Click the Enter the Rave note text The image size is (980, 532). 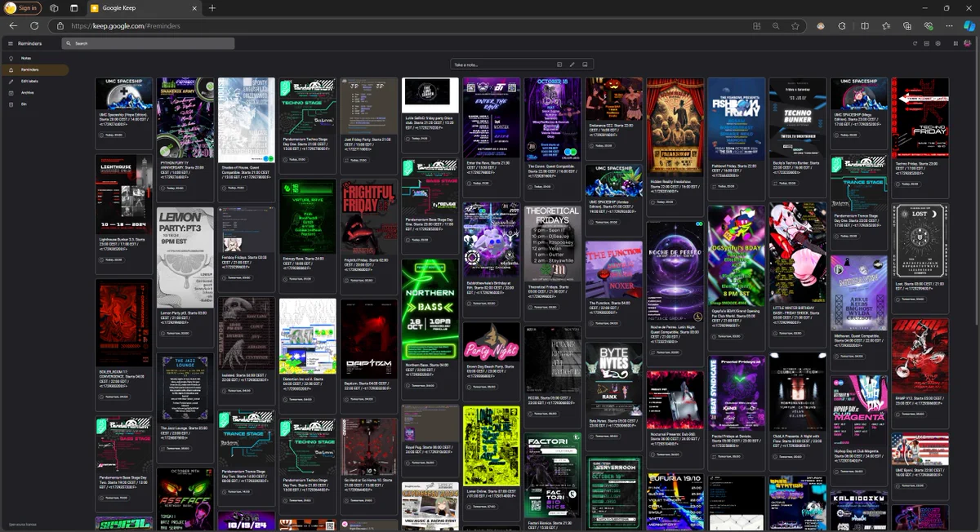pyautogui.click(x=492, y=166)
